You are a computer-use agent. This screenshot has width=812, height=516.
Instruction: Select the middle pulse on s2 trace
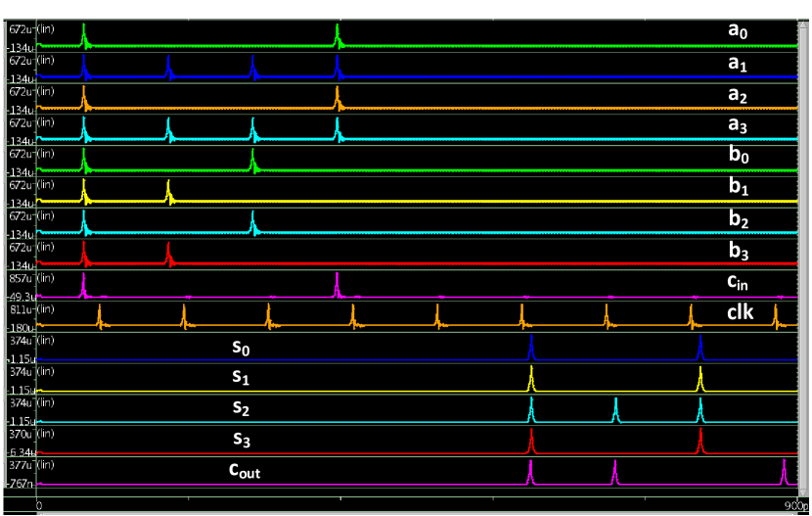[615, 409]
